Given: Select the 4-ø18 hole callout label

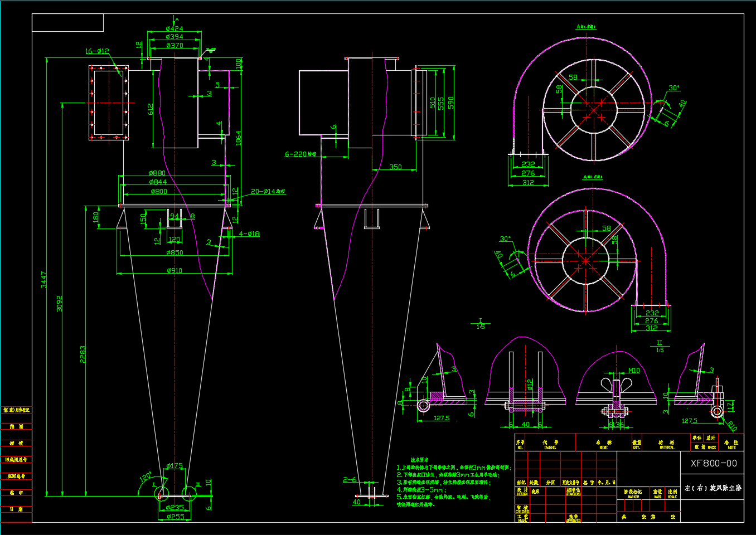Looking at the screenshot, I should point(249,234).
